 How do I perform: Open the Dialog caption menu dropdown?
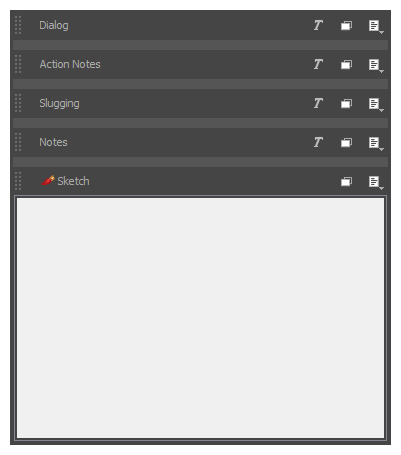point(376,27)
